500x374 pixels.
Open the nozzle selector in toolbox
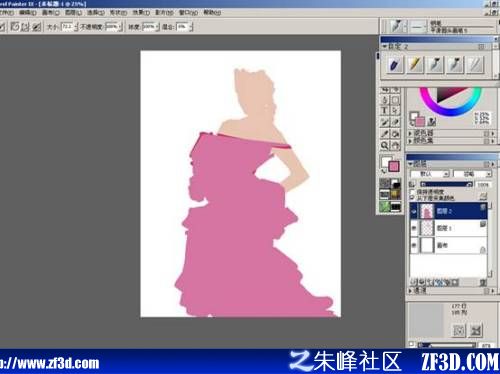[x=396, y=207]
